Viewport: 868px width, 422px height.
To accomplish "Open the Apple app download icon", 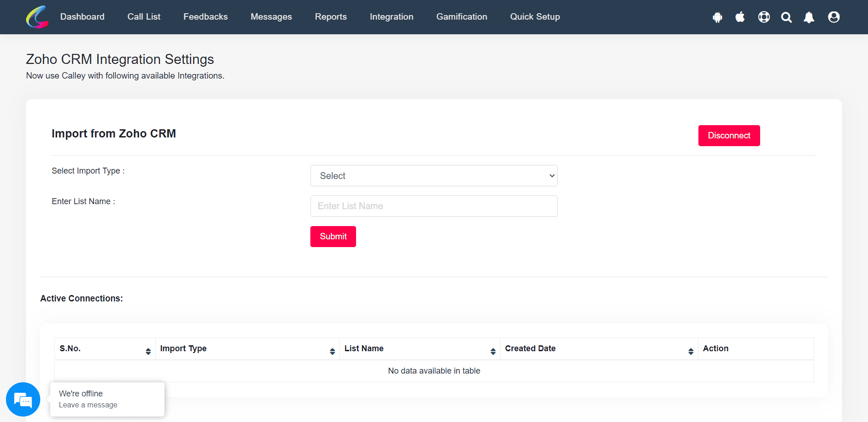I will (x=740, y=17).
